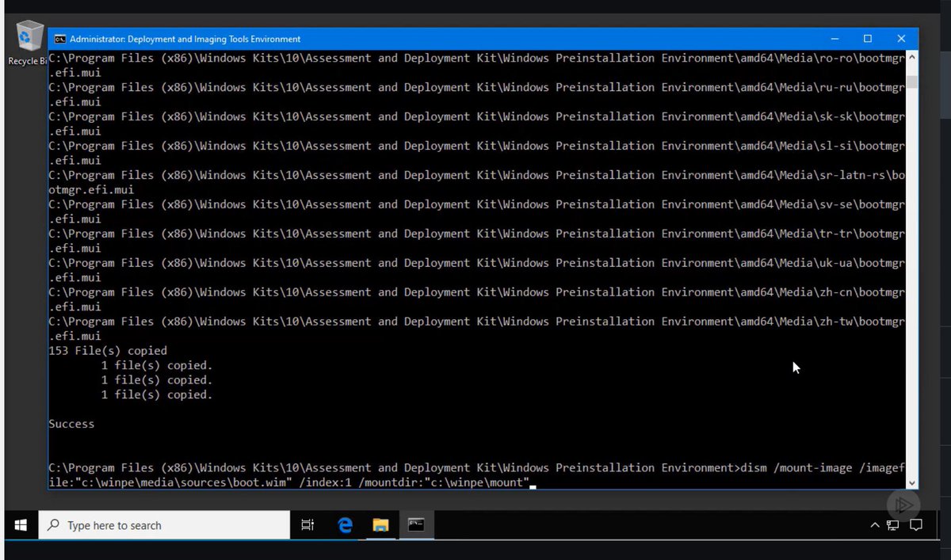Open the Action Center notifications icon
The width and height of the screenshot is (951, 560).
pos(916,525)
